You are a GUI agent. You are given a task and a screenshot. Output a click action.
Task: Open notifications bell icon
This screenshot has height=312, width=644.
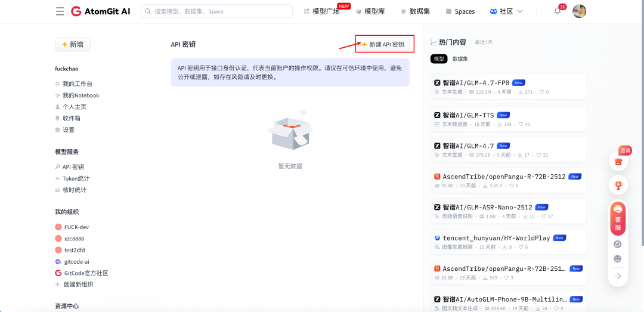pos(558,11)
